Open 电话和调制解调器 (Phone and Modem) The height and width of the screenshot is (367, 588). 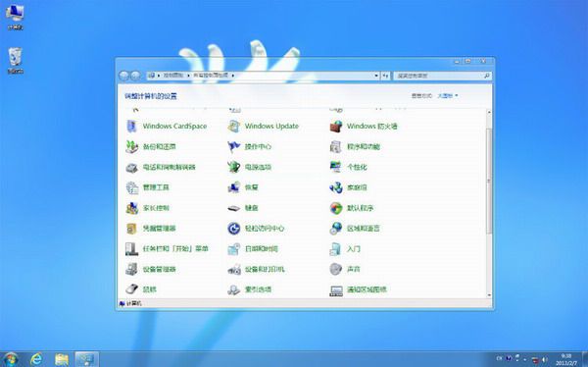161,167
